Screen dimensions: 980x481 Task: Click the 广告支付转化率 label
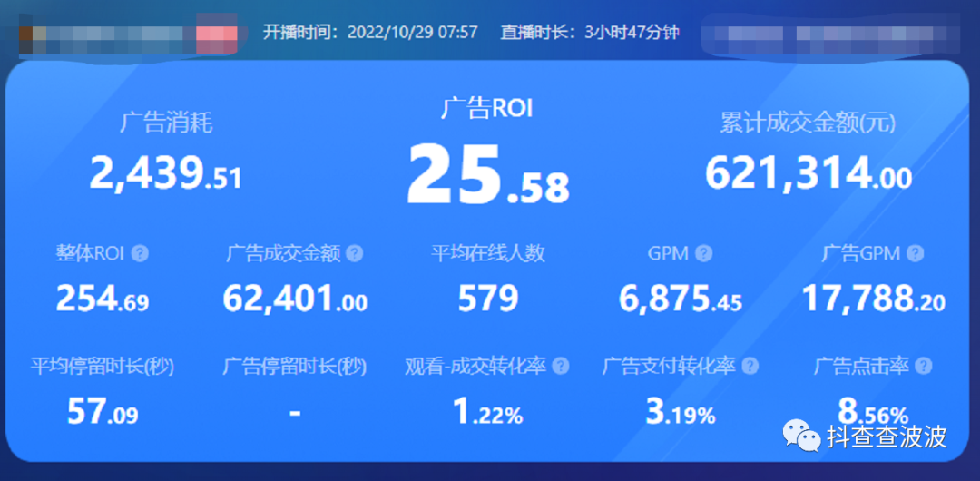coord(669,367)
